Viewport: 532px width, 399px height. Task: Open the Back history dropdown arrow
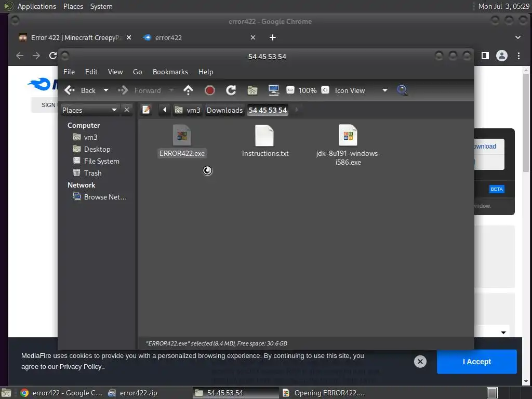[106, 90]
